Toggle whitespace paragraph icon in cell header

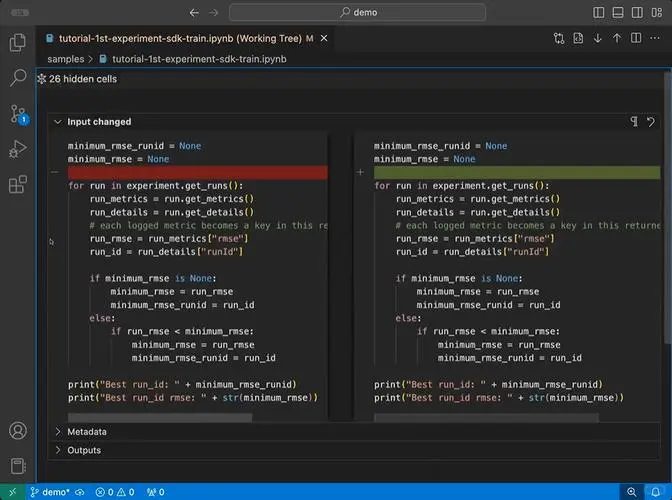[x=634, y=122]
